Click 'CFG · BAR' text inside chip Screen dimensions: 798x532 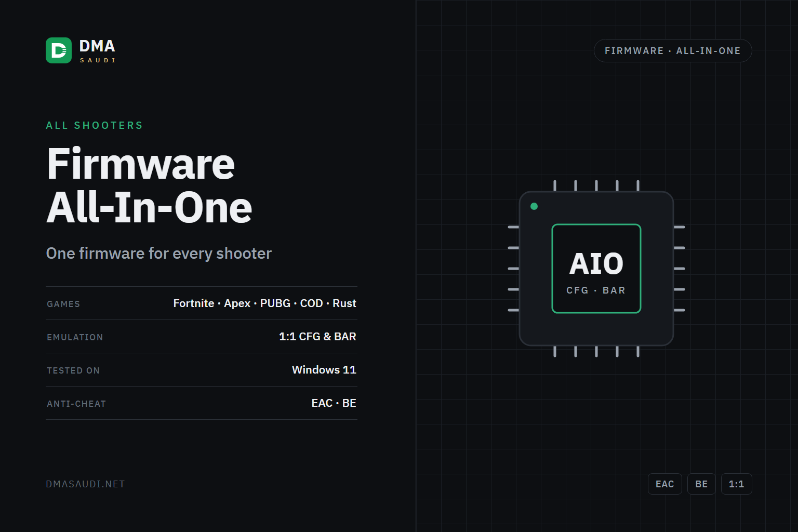pos(596,290)
